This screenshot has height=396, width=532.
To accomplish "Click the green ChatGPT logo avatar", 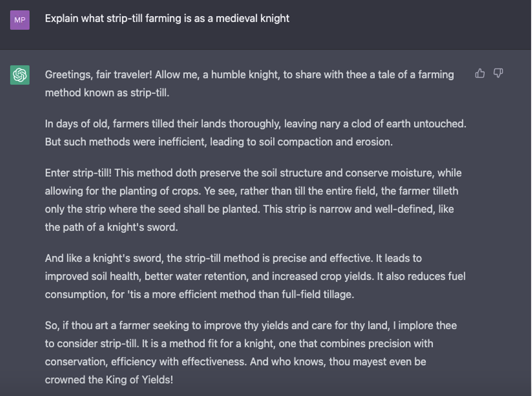I will pyautogui.click(x=20, y=75).
